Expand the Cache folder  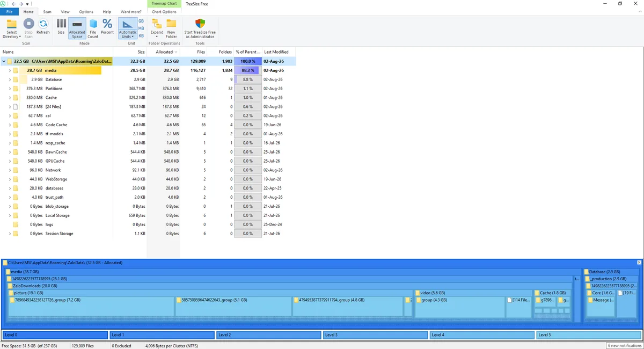coord(10,98)
